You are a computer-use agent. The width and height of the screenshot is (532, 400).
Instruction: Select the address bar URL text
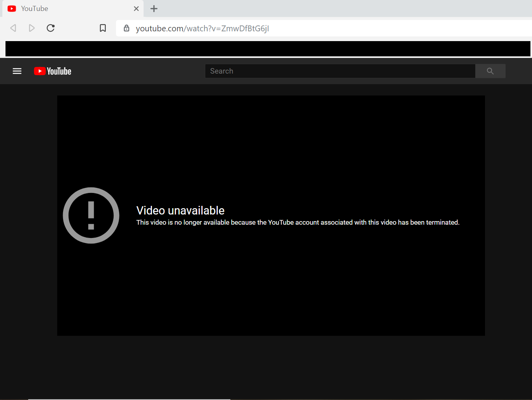[x=202, y=29]
